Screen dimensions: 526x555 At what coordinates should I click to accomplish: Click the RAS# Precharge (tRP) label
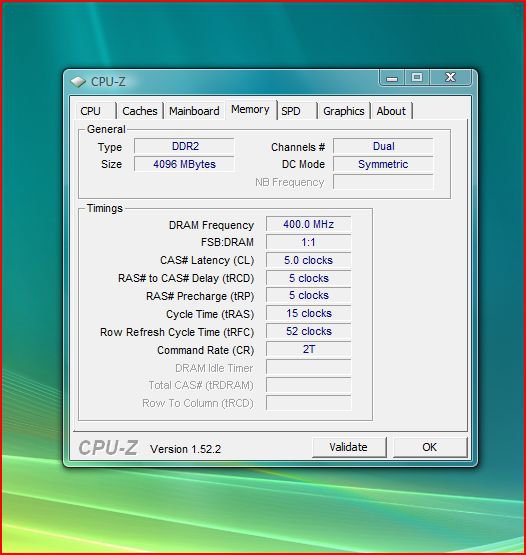[200, 296]
